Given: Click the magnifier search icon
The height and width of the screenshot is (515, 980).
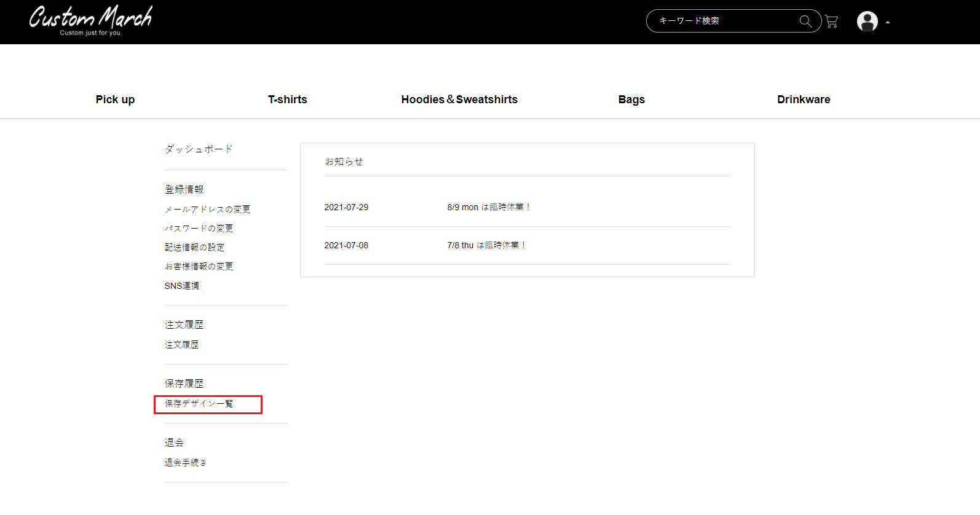Looking at the screenshot, I should click(805, 22).
